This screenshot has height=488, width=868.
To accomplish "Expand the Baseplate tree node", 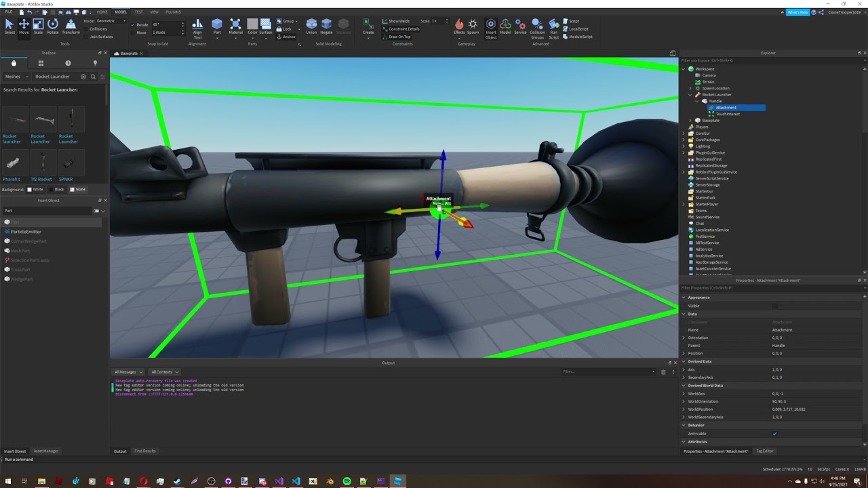I will click(690, 121).
